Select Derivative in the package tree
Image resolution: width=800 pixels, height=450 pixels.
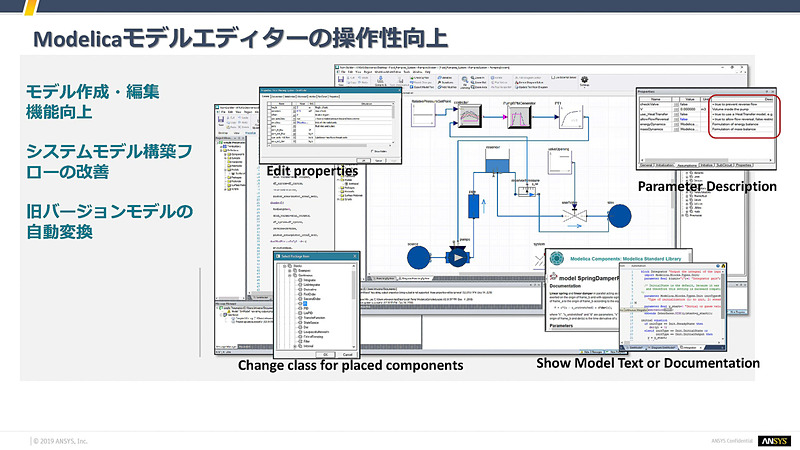(x=310, y=290)
